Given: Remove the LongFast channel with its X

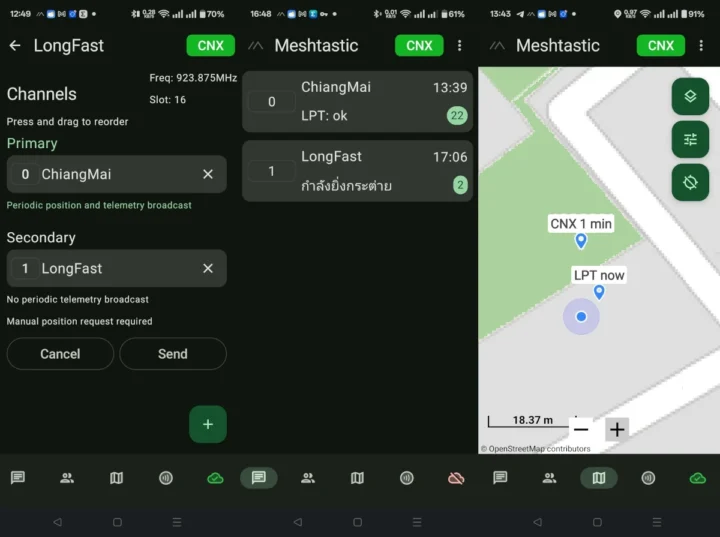Looking at the screenshot, I should tap(208, 268).
